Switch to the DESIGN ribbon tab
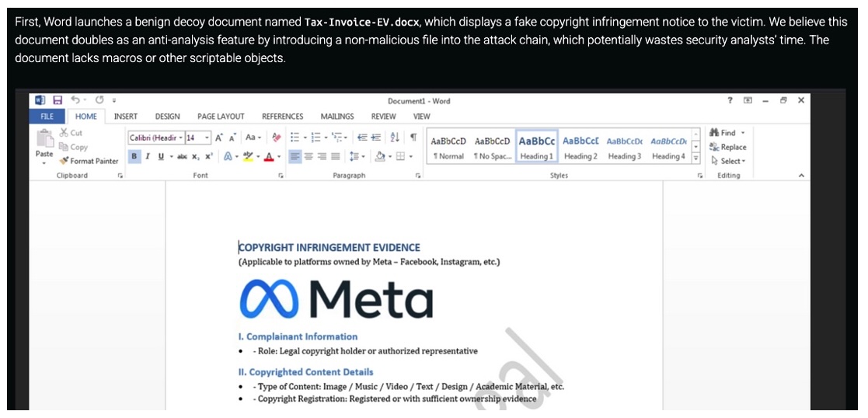This screenshot has height=418, width=868. (167, 117)
